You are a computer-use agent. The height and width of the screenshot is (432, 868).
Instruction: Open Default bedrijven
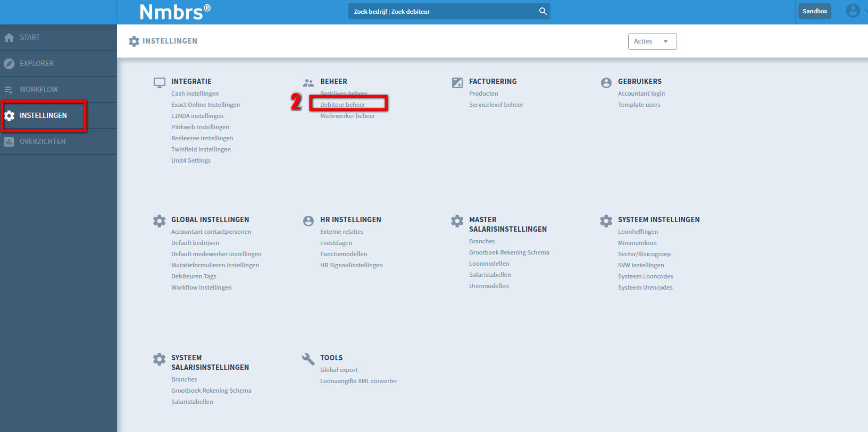point(195,243)
